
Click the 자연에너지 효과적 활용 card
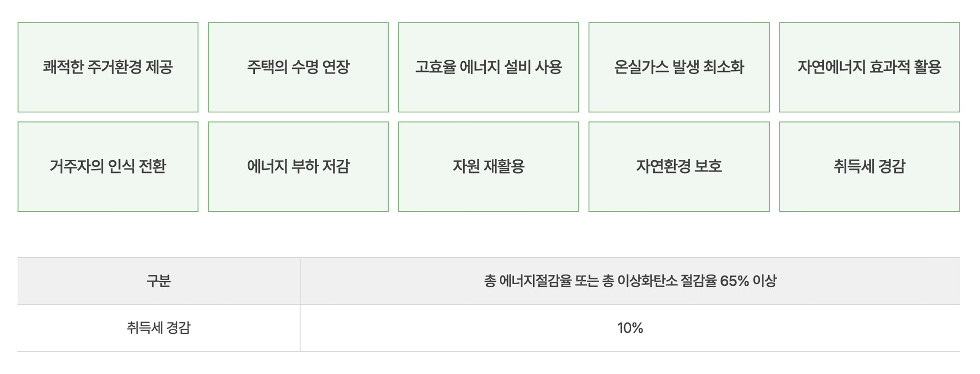click(x=869, y=67)
